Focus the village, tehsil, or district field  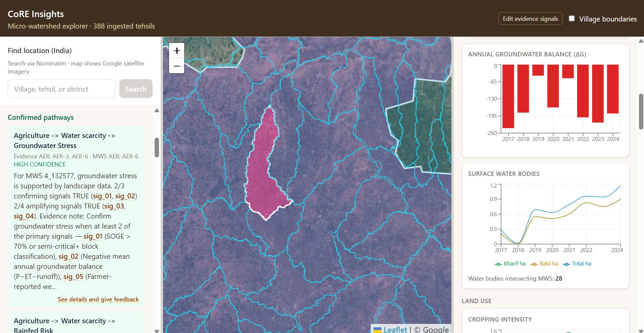click(62, 89)
